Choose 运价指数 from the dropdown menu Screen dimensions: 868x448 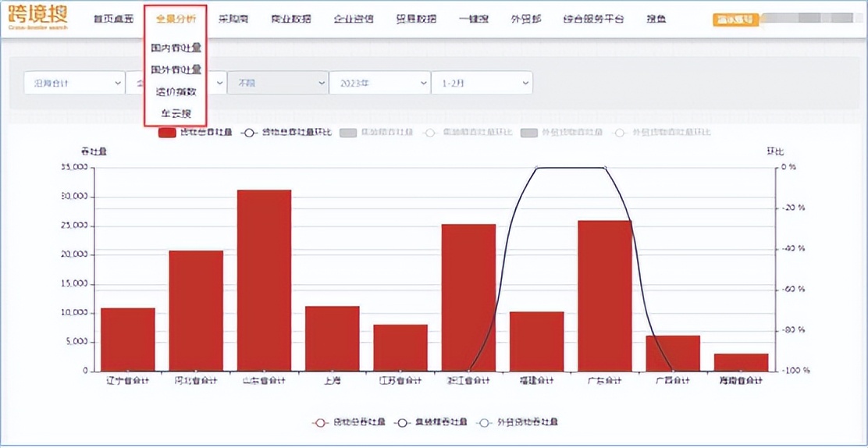pos(176,92)
